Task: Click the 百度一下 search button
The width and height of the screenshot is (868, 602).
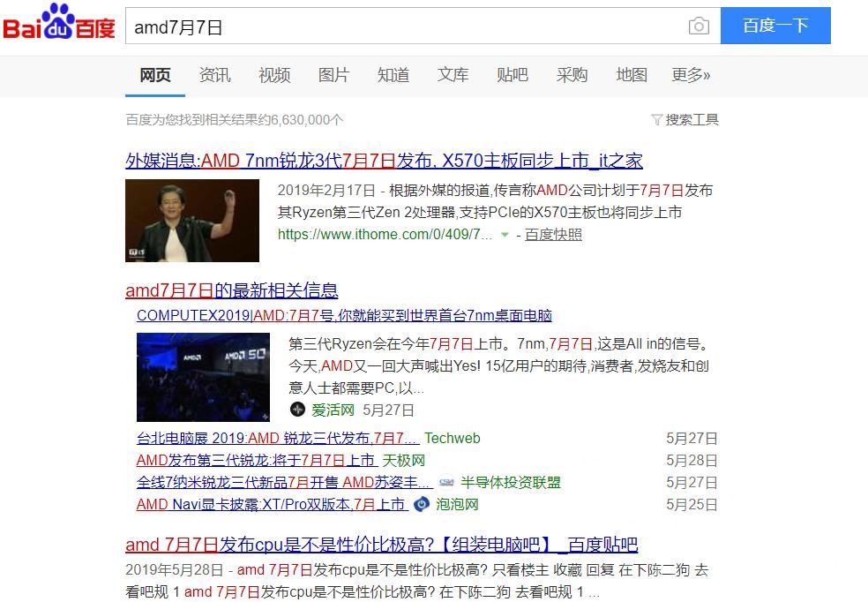Action: (x=775, y=26)
